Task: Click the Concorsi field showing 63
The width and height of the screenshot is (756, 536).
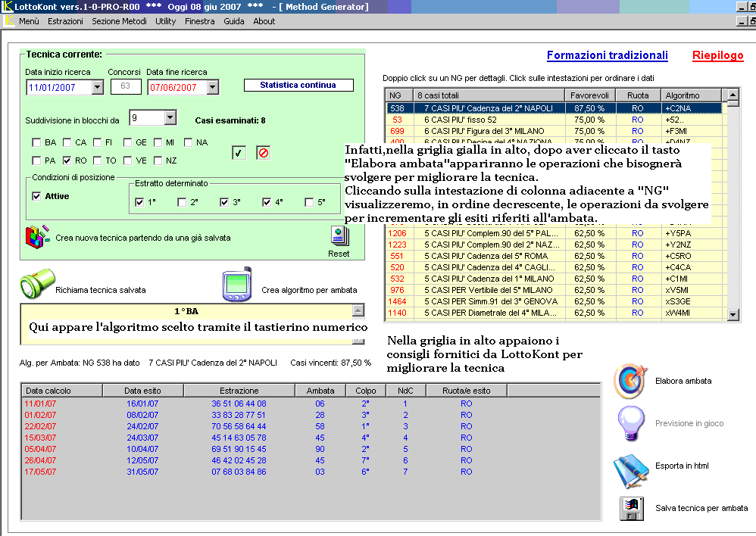Action: 125,86
